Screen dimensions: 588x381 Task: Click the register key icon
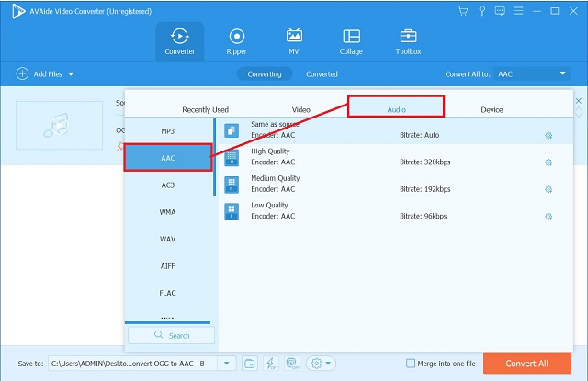(481, 11)
